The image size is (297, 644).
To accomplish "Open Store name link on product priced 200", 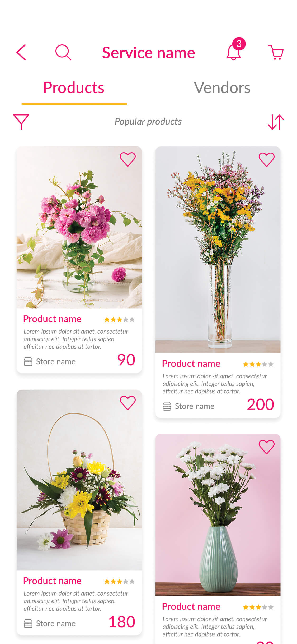I will 195,406.
